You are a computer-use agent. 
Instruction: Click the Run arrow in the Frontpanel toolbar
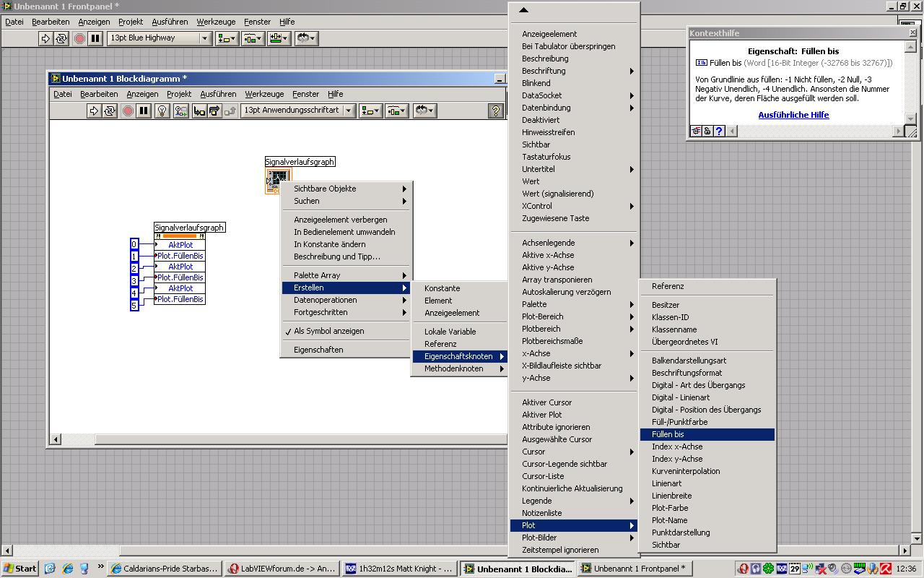tap(45, 38)
